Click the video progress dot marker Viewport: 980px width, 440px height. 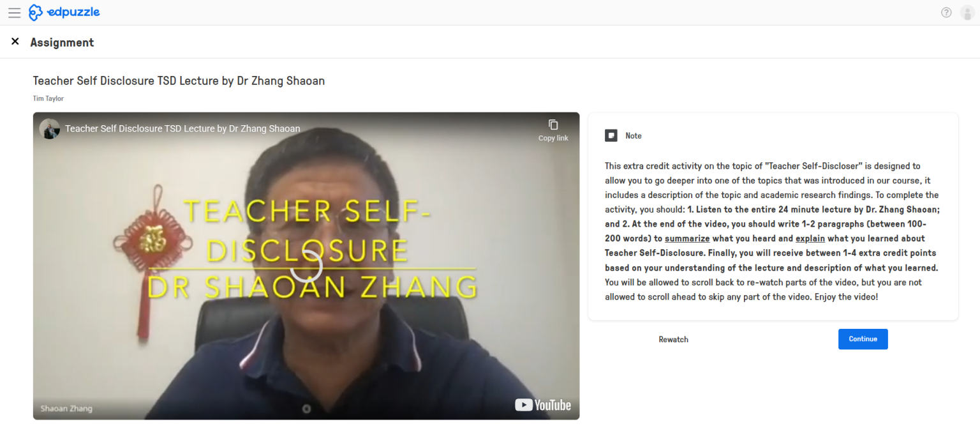[306, 409]
